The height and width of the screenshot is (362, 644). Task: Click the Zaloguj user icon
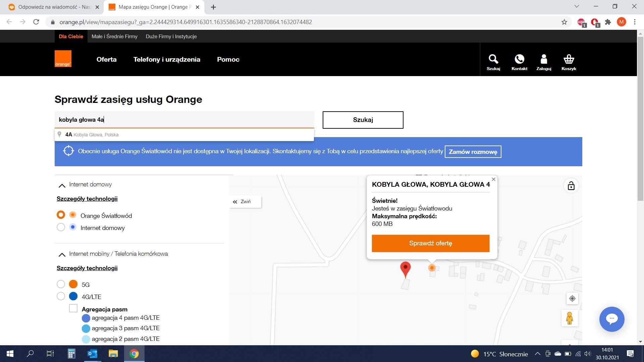tap(544, 60)
